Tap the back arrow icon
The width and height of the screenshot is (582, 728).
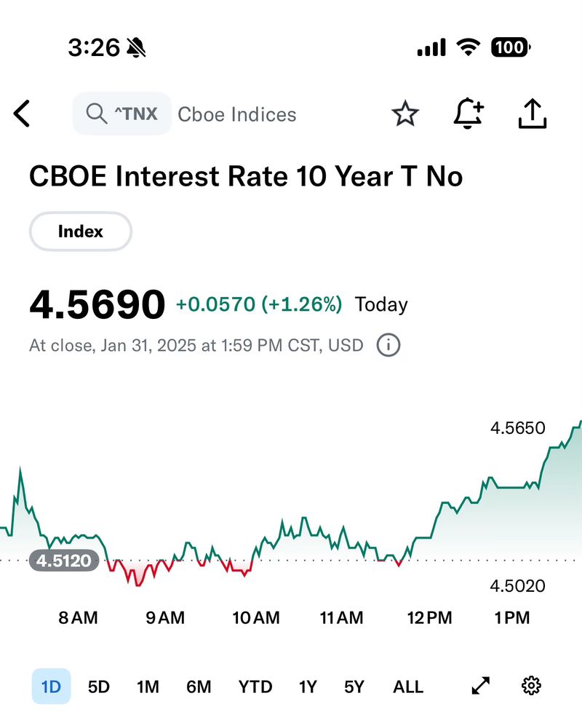pos(23,114)
